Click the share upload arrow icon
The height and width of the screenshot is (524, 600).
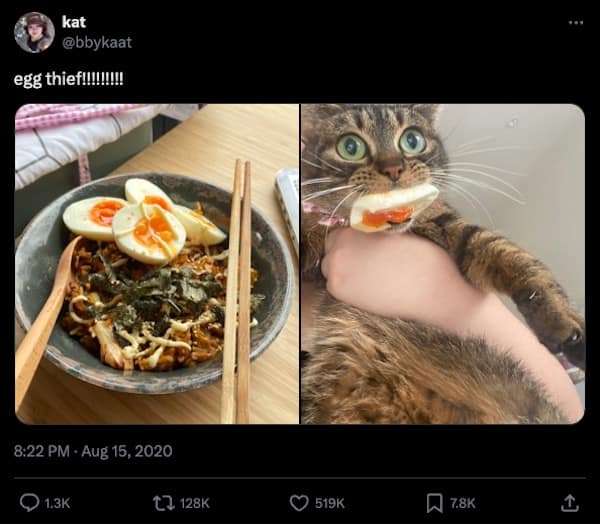(x=570, y=503)
